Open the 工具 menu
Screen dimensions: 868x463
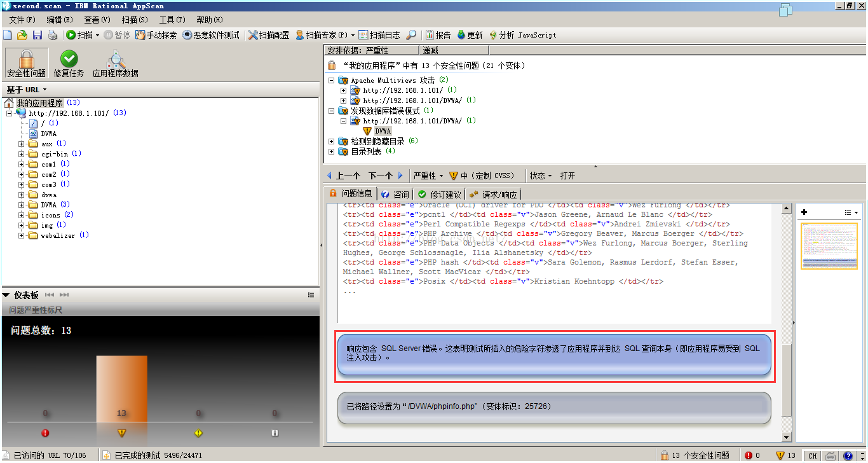tap(172, 20)
